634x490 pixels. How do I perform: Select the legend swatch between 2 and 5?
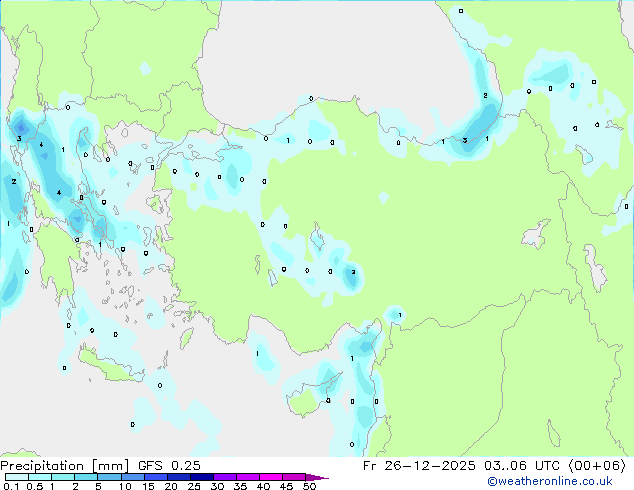point(86,477)
